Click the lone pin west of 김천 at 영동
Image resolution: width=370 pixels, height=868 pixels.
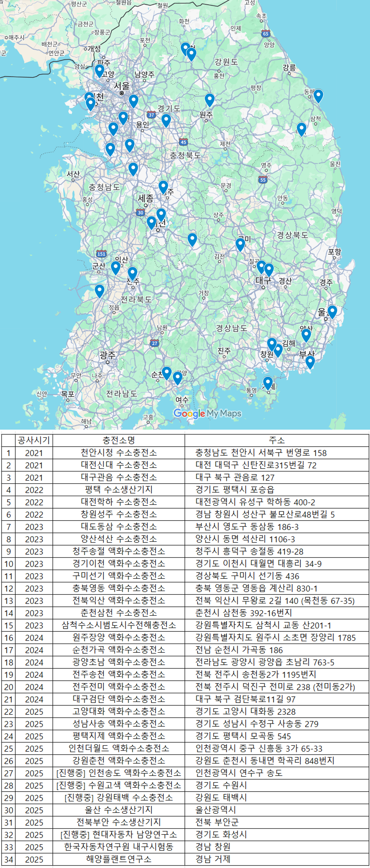[192, 240]
